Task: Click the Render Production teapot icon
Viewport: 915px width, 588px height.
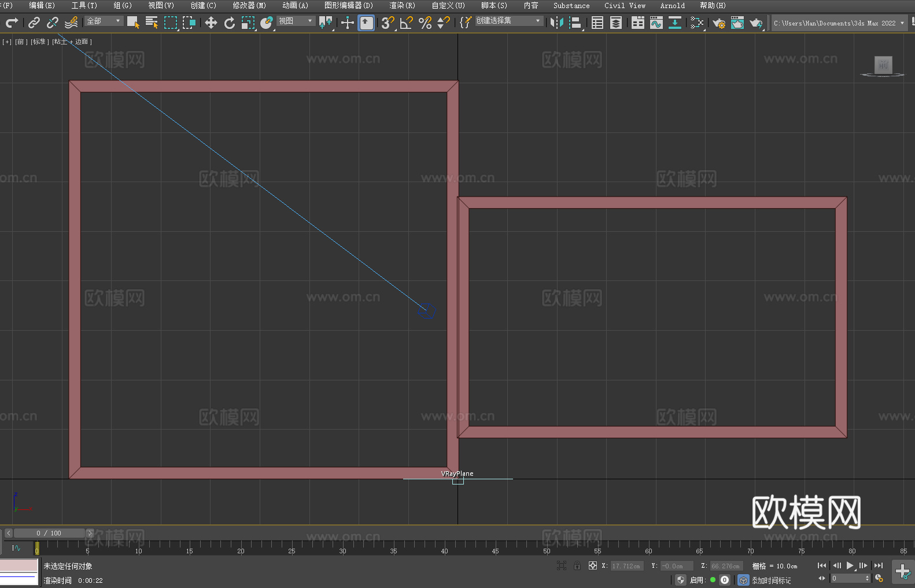Action: tap(756, 23)
